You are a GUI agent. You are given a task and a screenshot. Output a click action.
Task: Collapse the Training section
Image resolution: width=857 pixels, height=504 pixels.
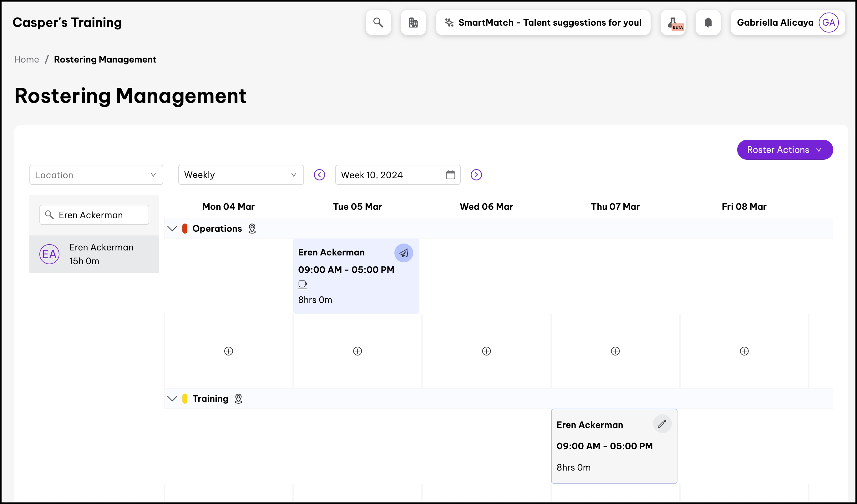(172, 398)
